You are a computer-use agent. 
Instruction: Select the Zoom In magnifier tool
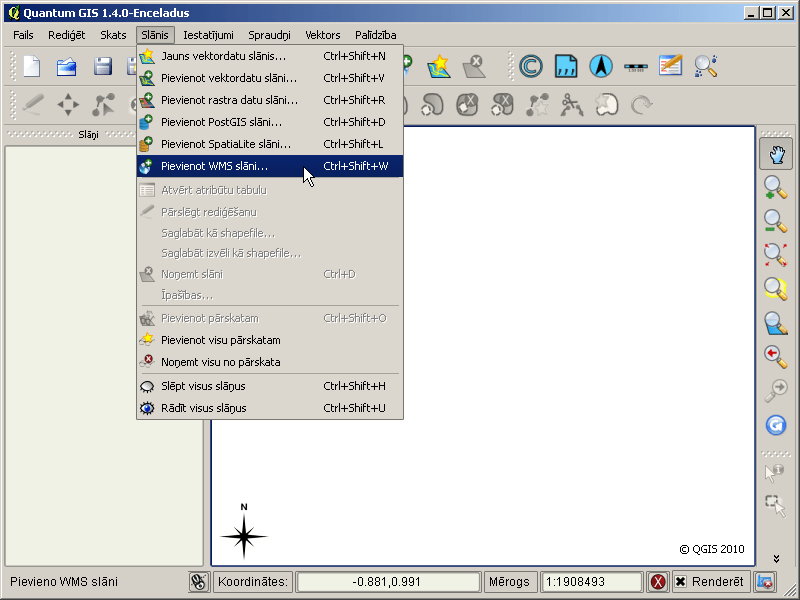[776, 187]
